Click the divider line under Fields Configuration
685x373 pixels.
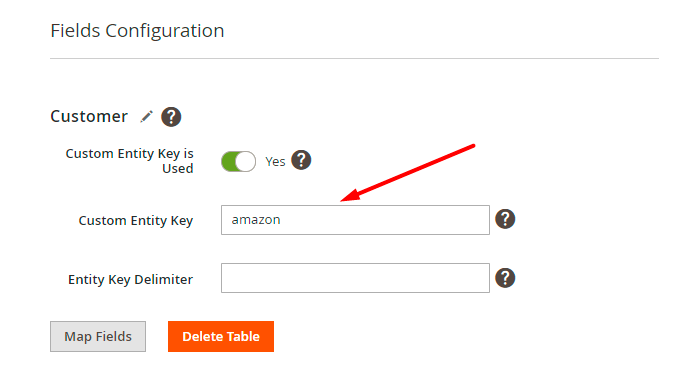click(354, 58)
